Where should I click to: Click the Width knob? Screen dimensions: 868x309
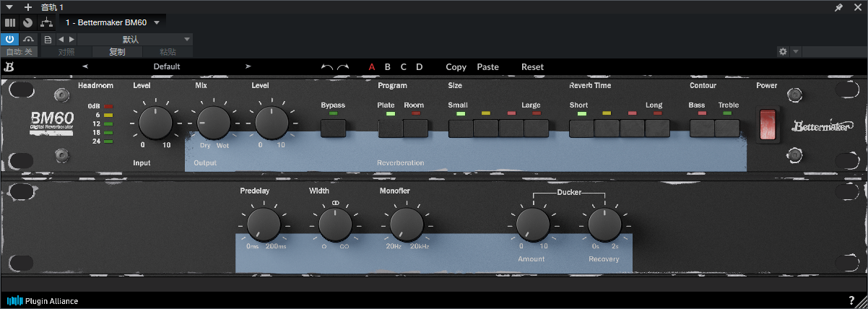(335, 225)
